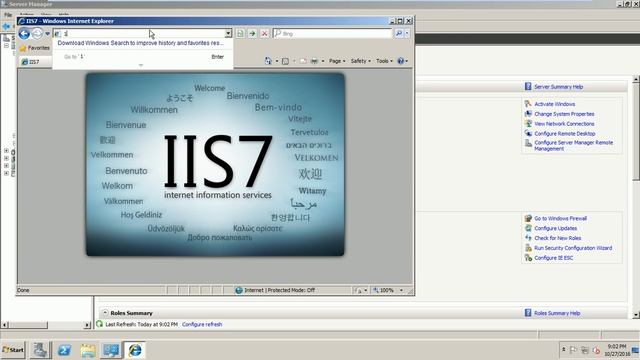Click the Configure refresh link
The height and width of the screenshot is (360, 640).
pyautogui.click(x=202, y=324)
